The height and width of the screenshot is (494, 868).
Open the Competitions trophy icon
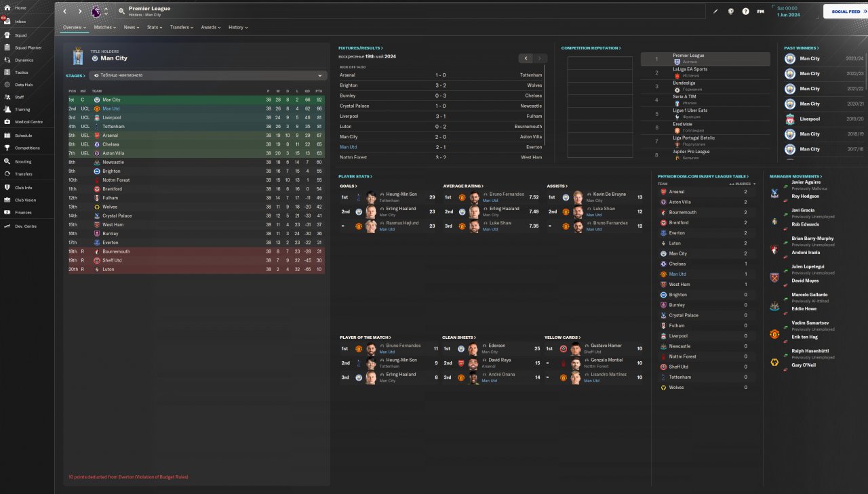pos(7,148)
